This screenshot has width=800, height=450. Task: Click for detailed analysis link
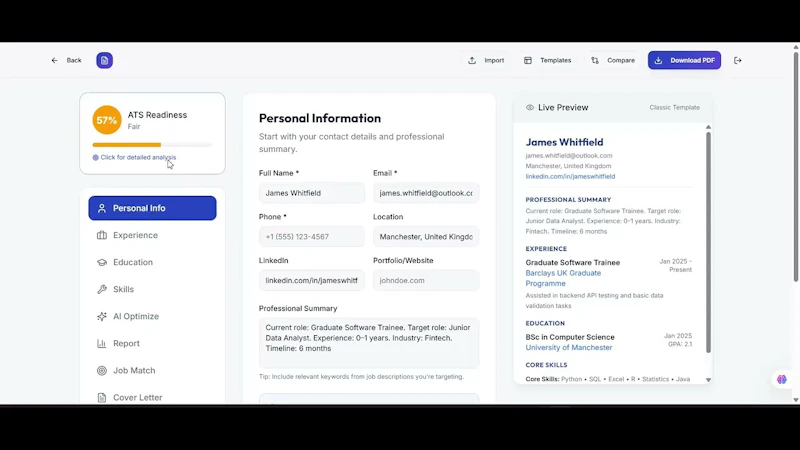(x=138, y=157)
